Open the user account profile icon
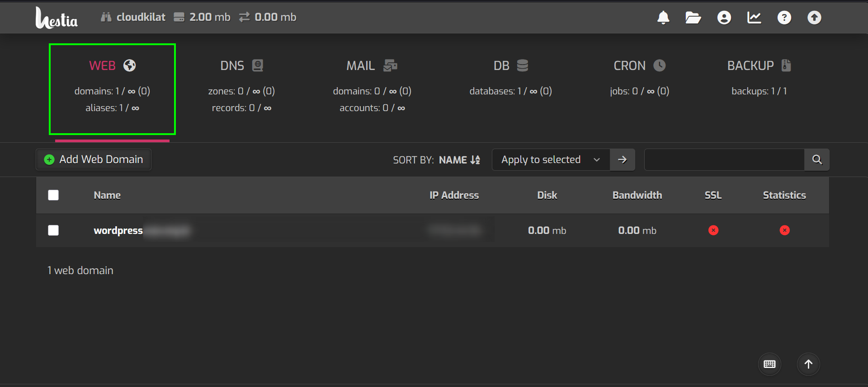Screen dimensions: 868x387 coord(724,18)
